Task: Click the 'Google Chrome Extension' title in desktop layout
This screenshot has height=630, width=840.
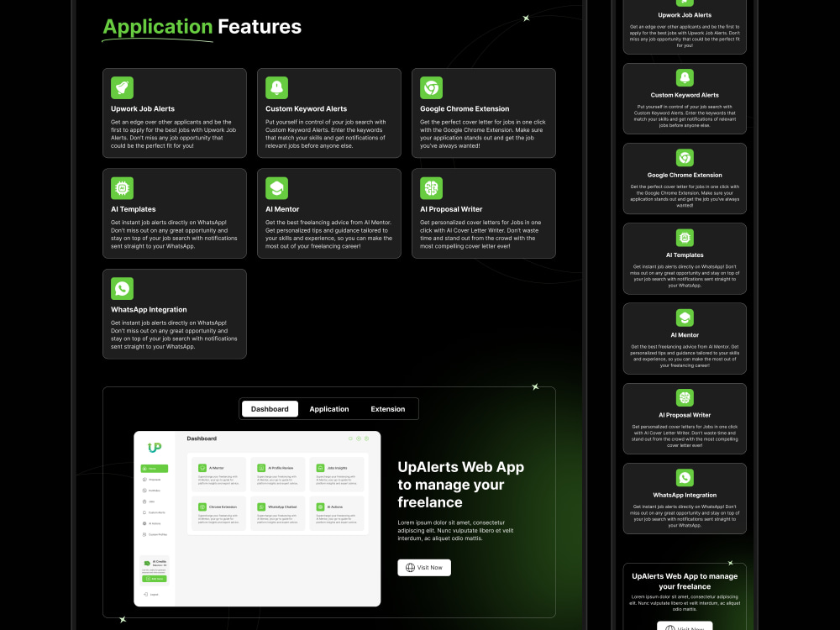Action: (x=465, y=108)
